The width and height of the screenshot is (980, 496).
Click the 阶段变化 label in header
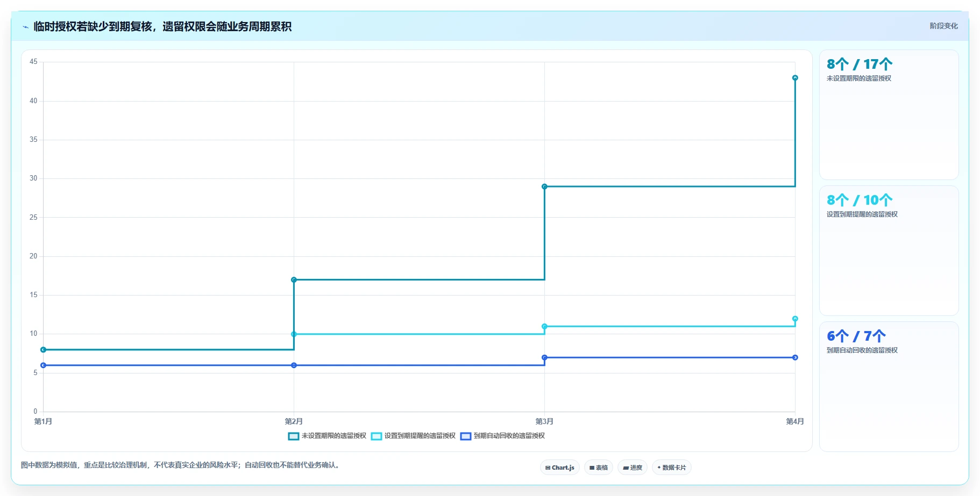(x=943, y=26)
